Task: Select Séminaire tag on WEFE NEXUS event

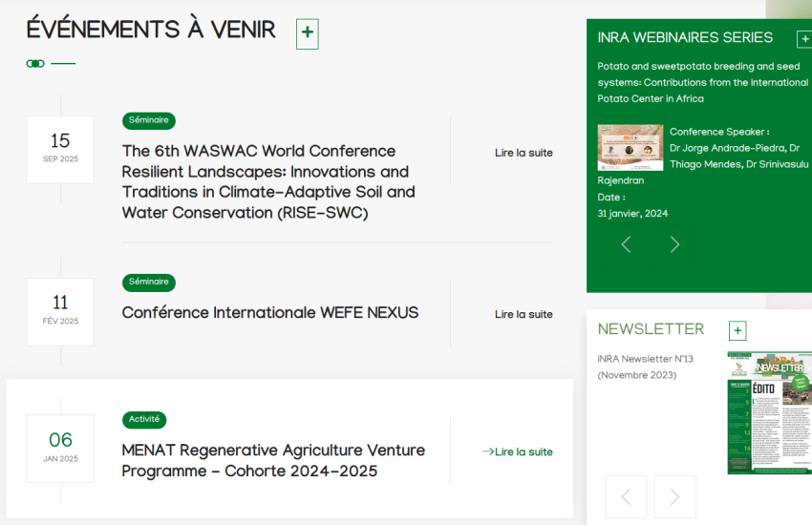Action: pos(149,282)
